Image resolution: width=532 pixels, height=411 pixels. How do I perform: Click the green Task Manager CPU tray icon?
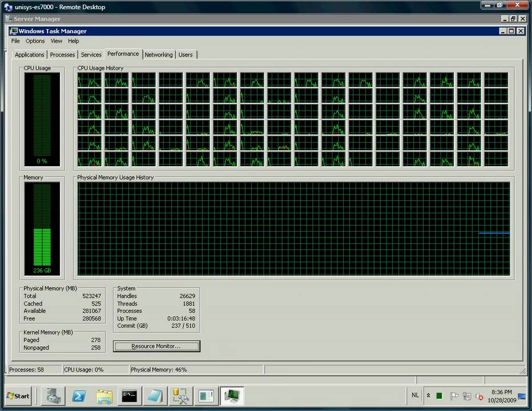(x=439, y=396)
